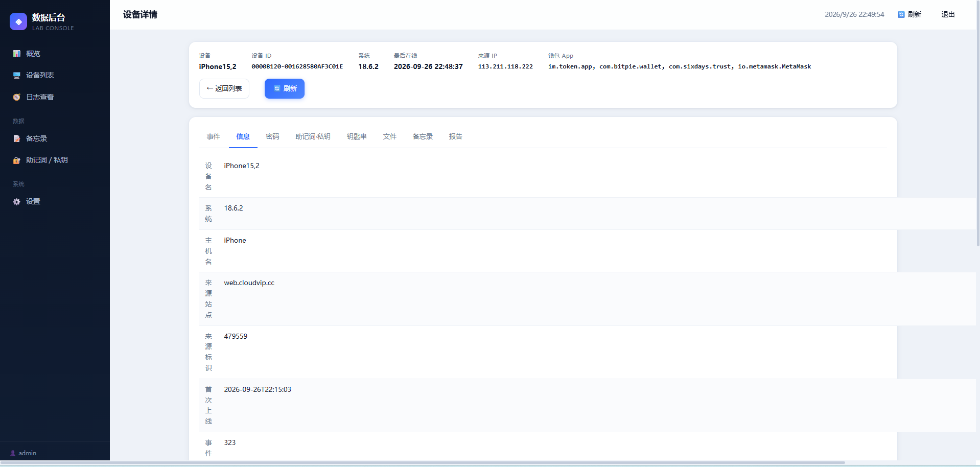The width and height of the screenshot is (980, 467).
Task: Open the 报告 tab
Action: click(x=456, y=136)
